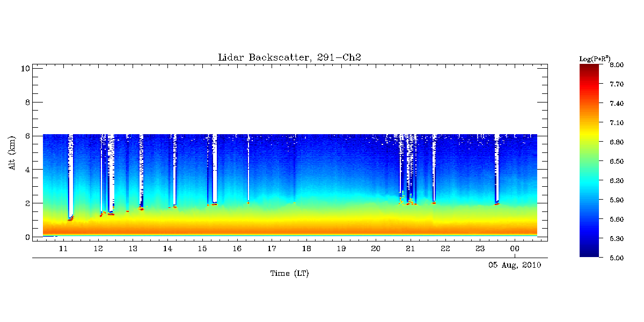The image size is (644, 322).
Task: Click the white data gap just after 15
Action: point(215,169)
